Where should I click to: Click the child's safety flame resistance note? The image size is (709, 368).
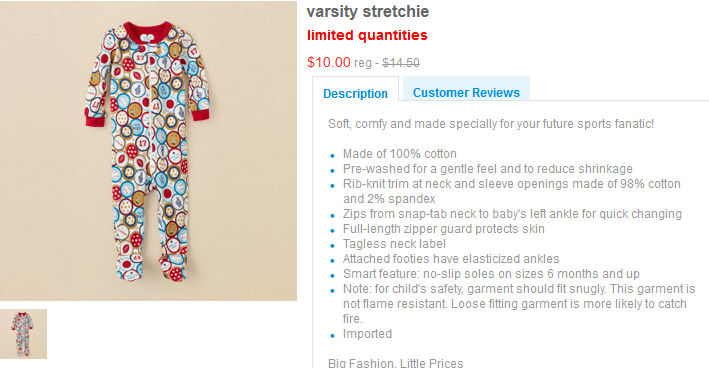(519, 304)
